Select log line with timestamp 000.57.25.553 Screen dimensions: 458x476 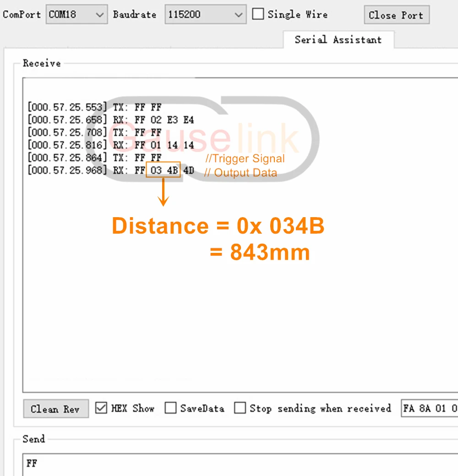click(x=95, y=107)
